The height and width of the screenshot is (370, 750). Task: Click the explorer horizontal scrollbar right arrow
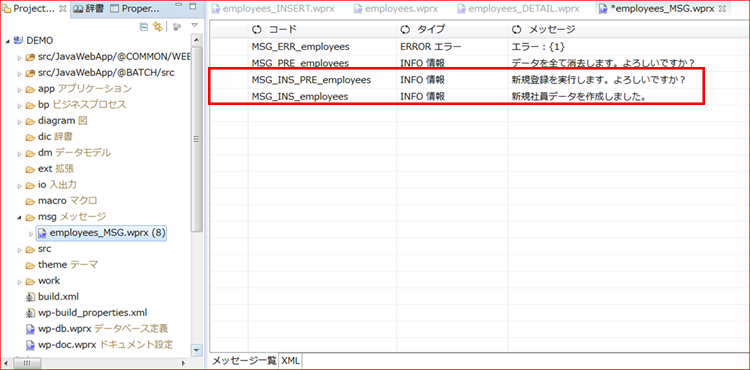(x=183, y=363)
